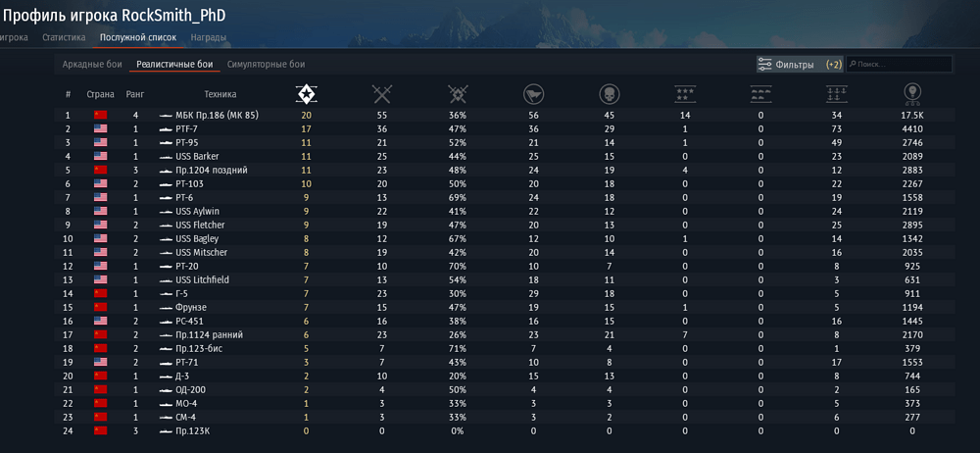Click the ship kills column icon
Viewport: 980px width, 453px height.
click(x=836, y=94)
